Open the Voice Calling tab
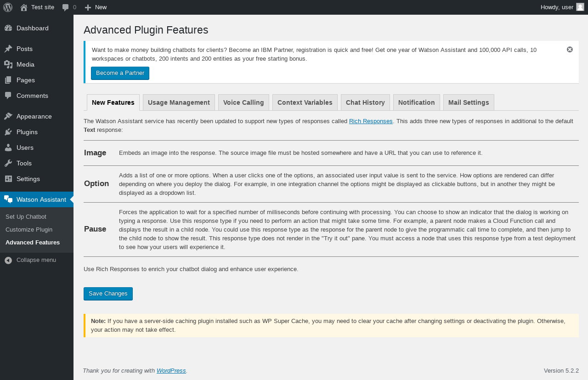 (243, 102)
